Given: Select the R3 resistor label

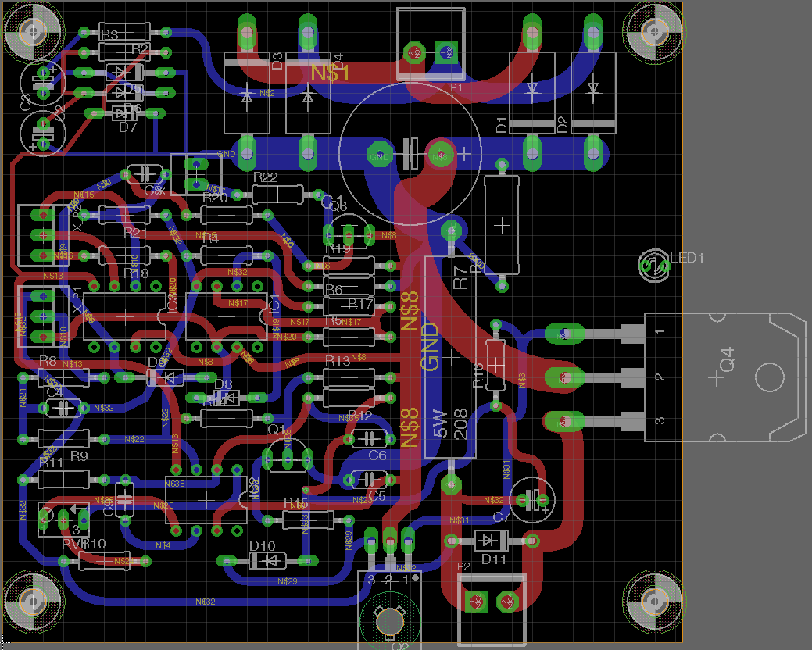Looking at the screenshot, I should (109, 34).
